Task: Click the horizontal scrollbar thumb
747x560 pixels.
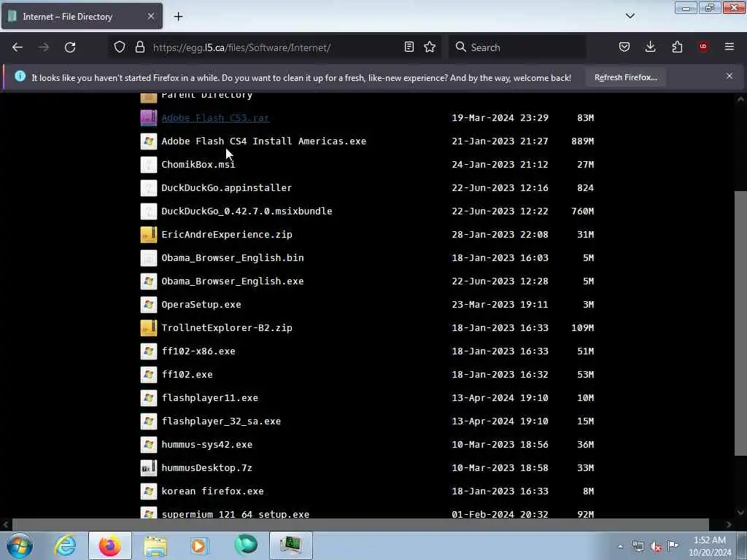Action: tap(360, 524)
